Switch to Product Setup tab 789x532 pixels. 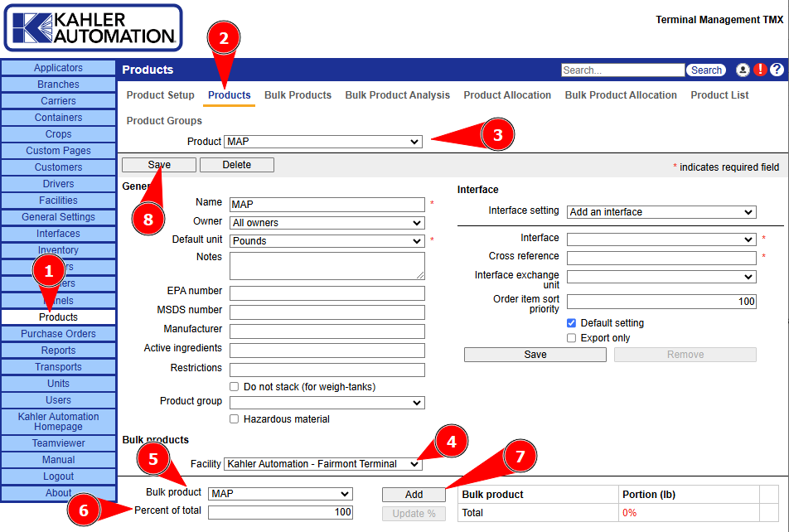(161, 95)
